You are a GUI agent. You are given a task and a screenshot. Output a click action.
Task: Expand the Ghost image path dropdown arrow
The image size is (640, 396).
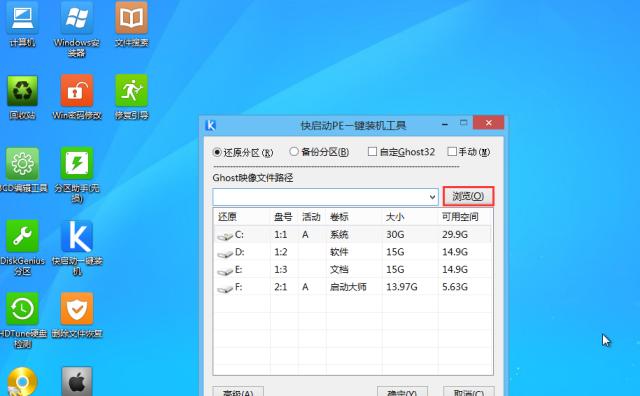click(432, 197)
